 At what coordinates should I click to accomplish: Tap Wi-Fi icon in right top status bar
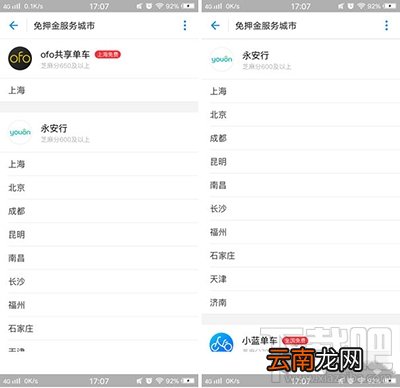(361, 6)
